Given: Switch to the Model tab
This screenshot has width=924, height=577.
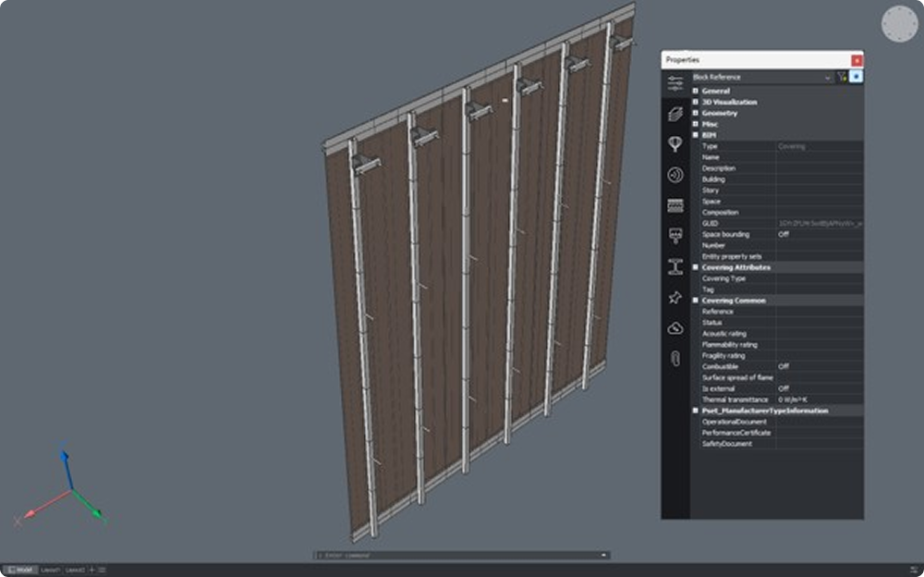Looking at the screenshot, I should 21,570.
